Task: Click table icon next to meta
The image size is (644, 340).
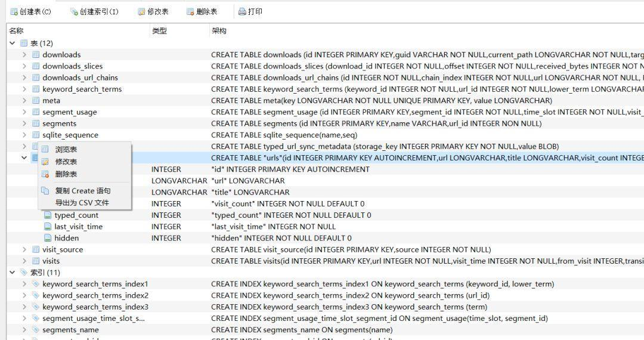Action: tap(36, 101)
